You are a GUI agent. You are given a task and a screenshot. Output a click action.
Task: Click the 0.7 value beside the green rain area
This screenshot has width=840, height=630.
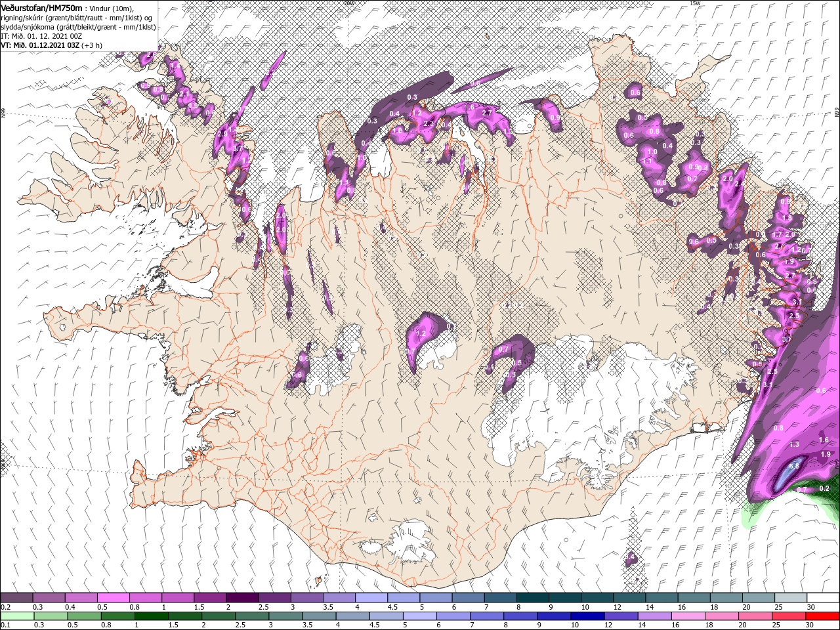coord(801,490)
